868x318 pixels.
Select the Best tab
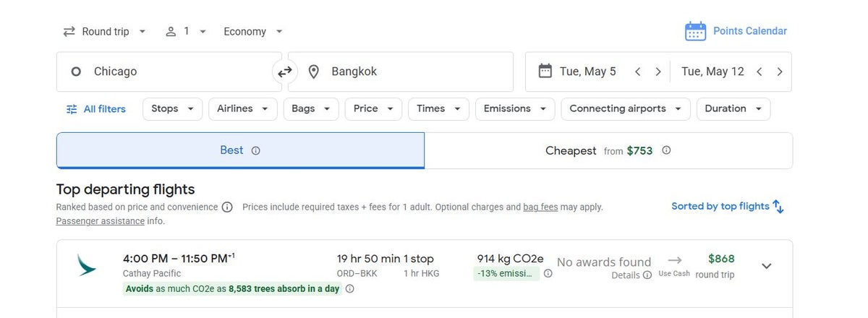tap(240, 150)
